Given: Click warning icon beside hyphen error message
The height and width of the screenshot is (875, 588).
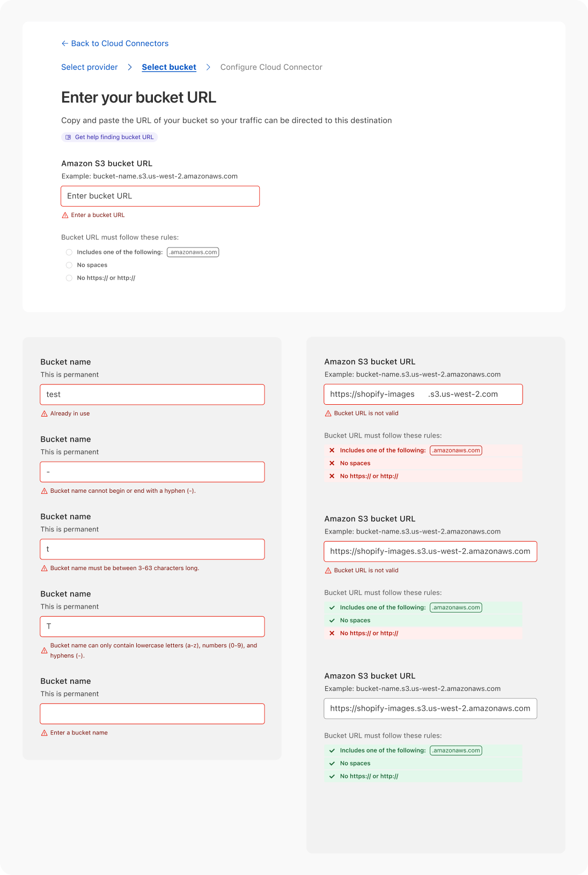Looking at the screenshot, I should click(x=45, y=491).
